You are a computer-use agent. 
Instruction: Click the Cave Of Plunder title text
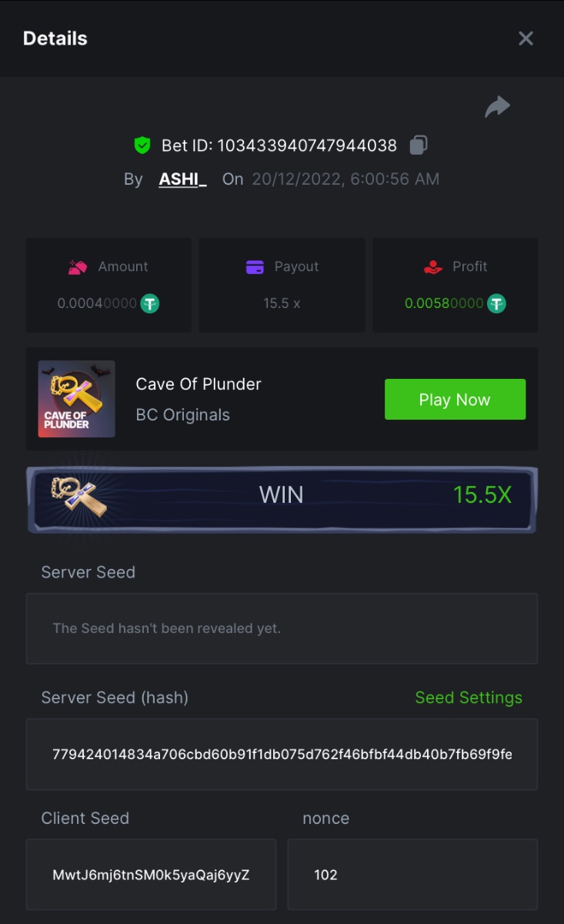pos(199,384)
